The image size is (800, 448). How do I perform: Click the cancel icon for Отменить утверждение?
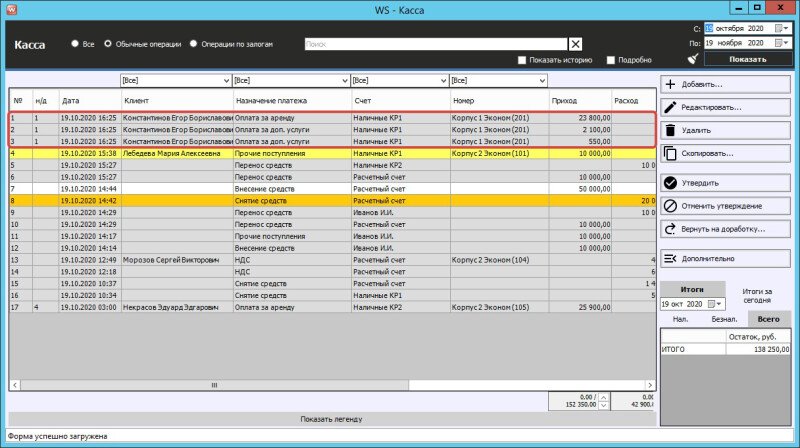pyautogui.click(x=671, y=206)
